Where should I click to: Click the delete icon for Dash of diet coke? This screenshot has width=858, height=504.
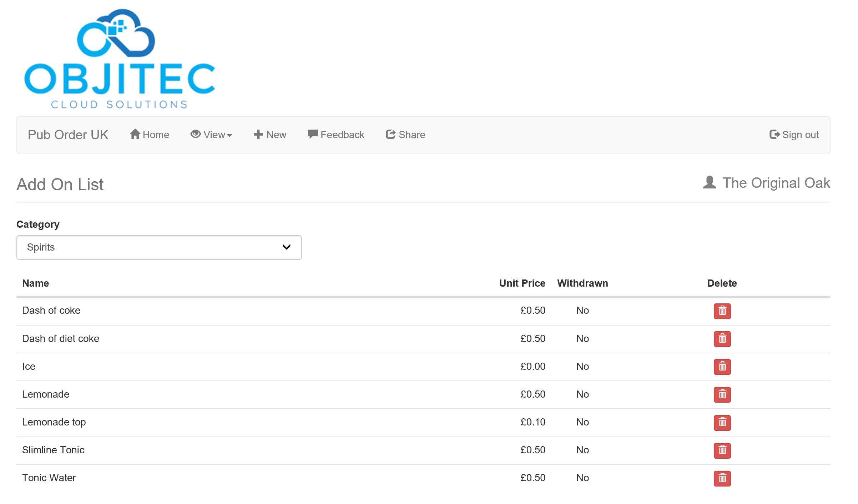[x=722, y=338]
